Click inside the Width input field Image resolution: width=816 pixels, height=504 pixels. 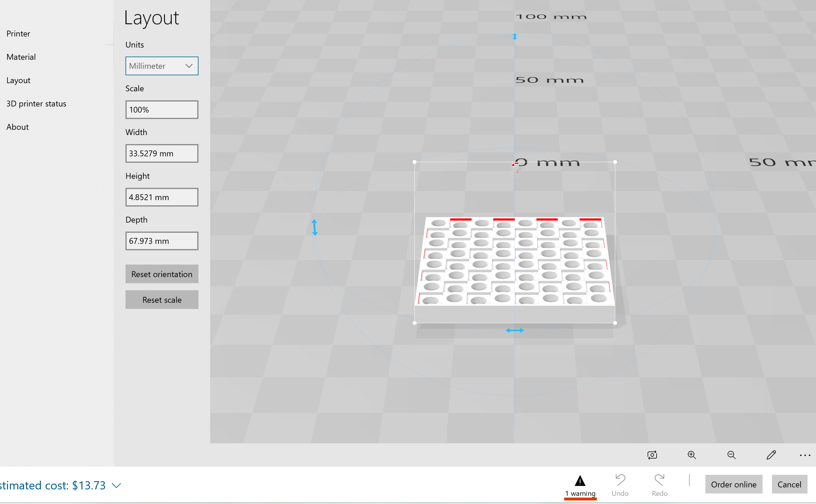coord(162,153)
